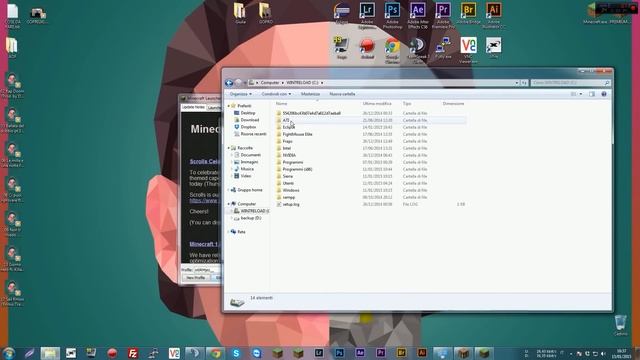Collapse the Computer tree section
This screenshot has width=640, height=360.
(229, 204)
